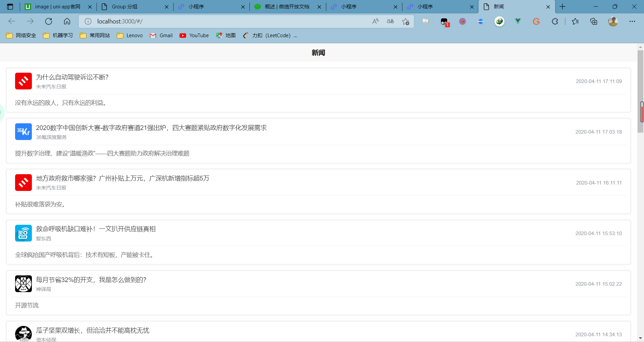This screenshot has width=644, height=342.
Task: Reload the page with refresh icon
Action: click(x=49, y=21)
